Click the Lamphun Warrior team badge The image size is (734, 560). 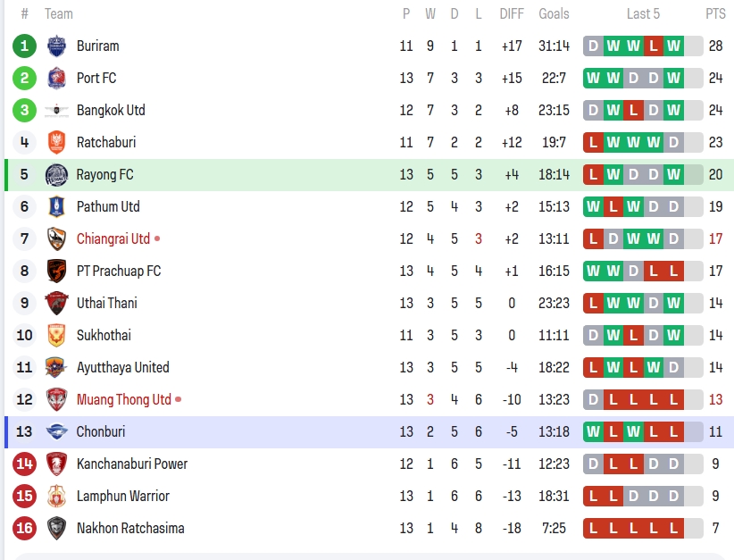pyautogui.click(x=57, y=496)
